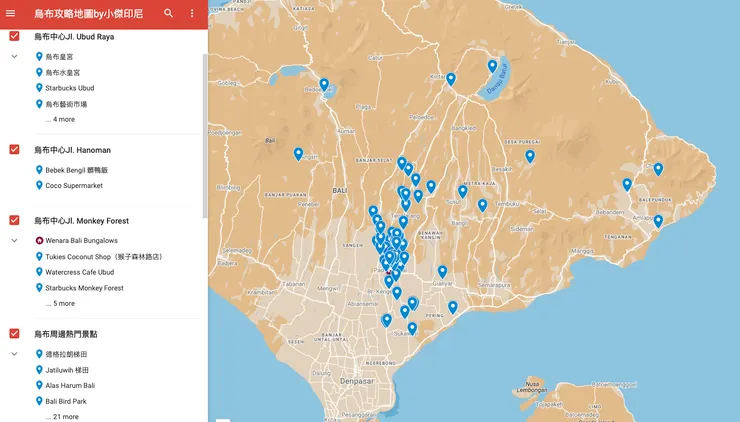Image resolution: width=740 pixels, height=422 pixels.
Task: Click the map pin above Metra Kaja label
Action: (462, 191)
